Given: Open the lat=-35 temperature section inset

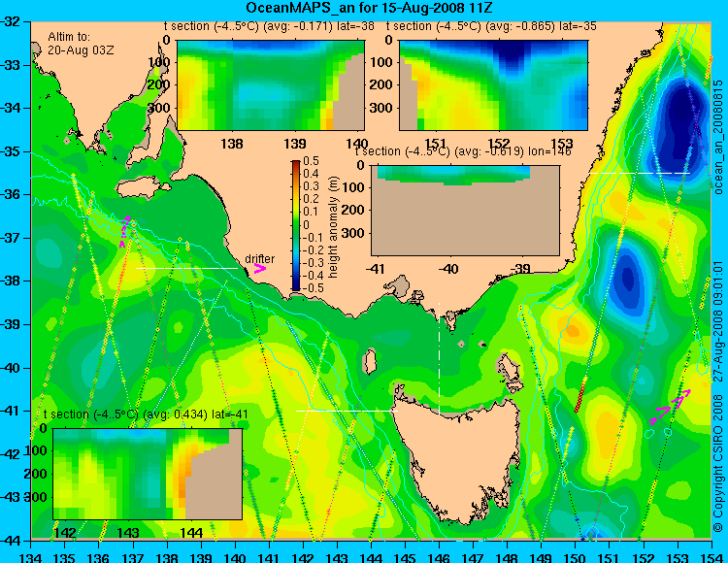Looking at the screenshot, I should (493, 85).
